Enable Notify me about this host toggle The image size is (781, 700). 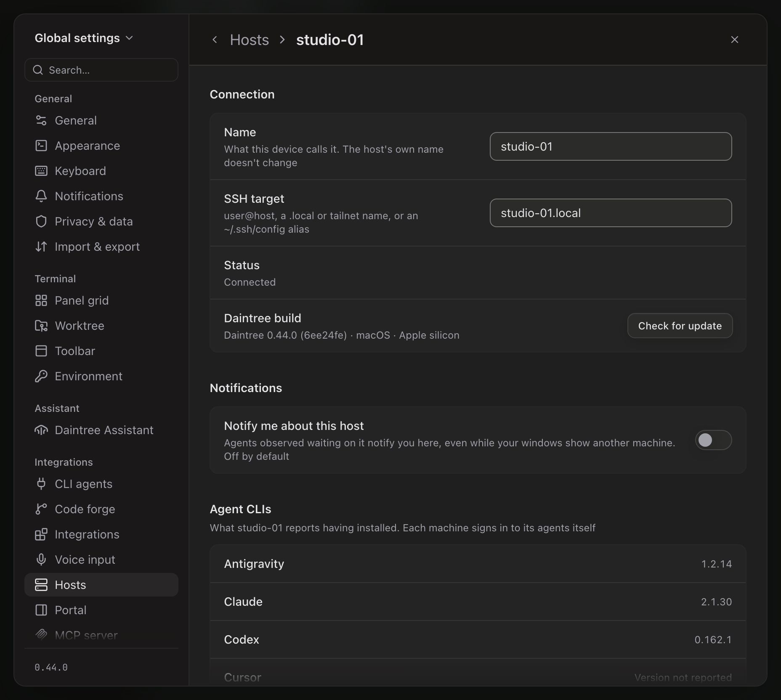coord(713,440)
